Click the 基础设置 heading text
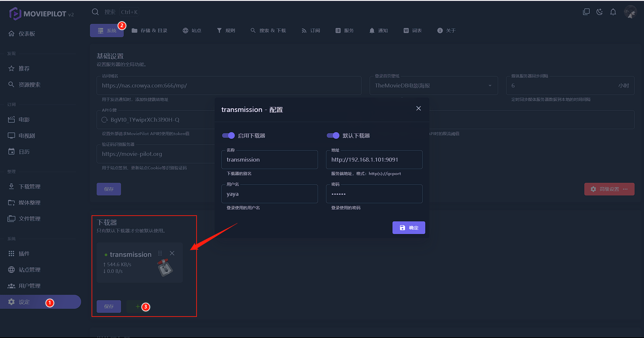Viewport: 644px width, 338px height. tap(110, 56)
